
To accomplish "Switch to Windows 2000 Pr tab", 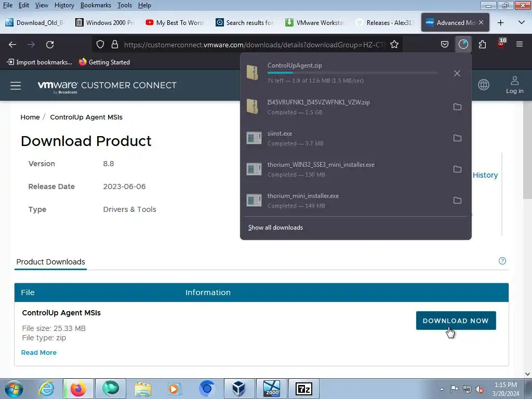I will click(x=105, y=23).
